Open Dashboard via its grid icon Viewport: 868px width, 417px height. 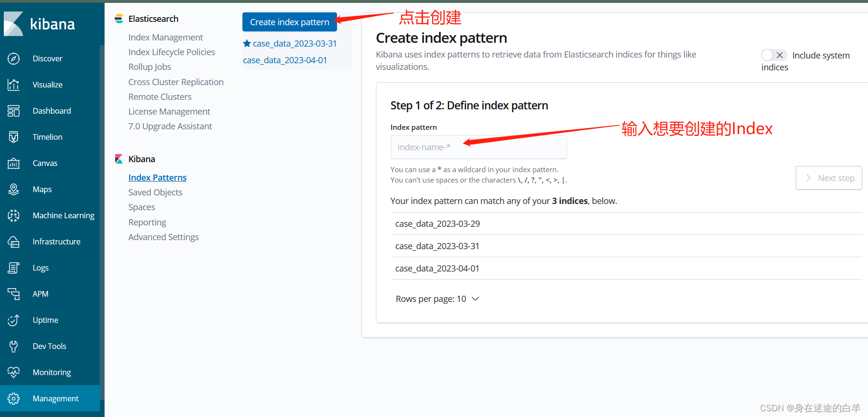pyautogui.click(x=14, y=111)
